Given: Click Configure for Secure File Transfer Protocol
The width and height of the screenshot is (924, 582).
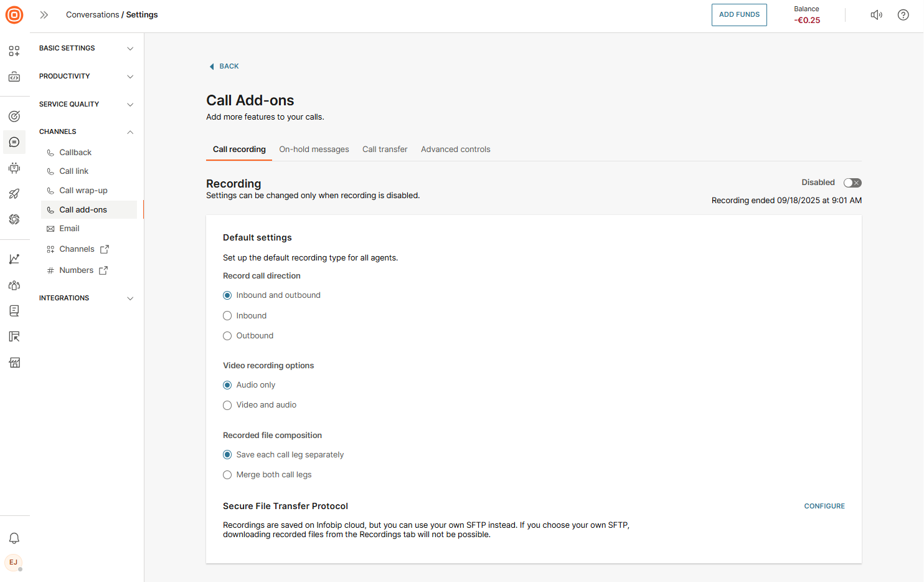Looking at the screenshot, I should [824, 506].
